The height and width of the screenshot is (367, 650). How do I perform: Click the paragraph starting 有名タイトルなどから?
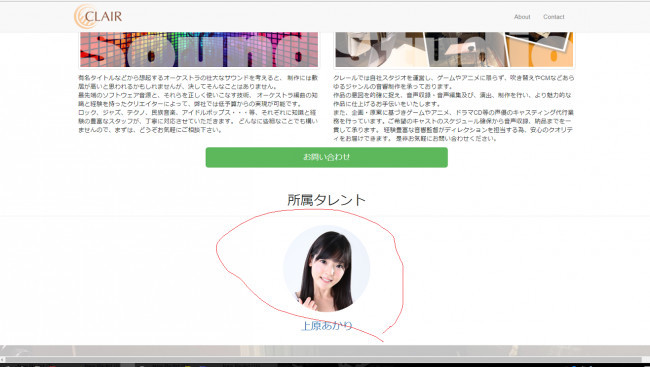(x=198, y=104)
